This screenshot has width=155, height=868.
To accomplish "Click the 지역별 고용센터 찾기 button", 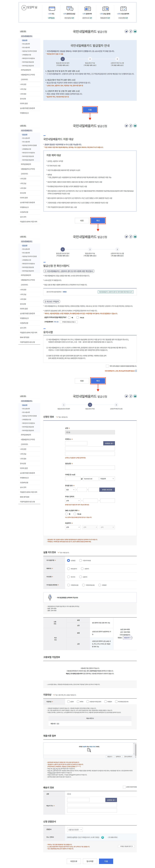I will (126, 846).
